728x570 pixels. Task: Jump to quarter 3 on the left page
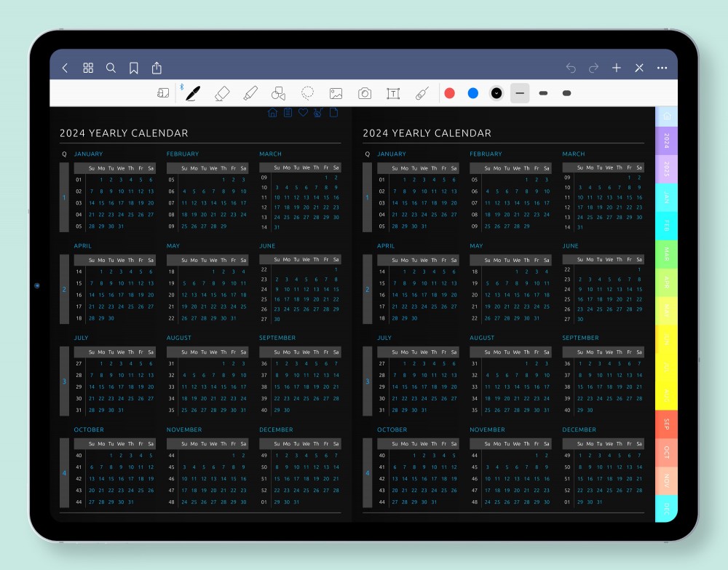point(64,381)
